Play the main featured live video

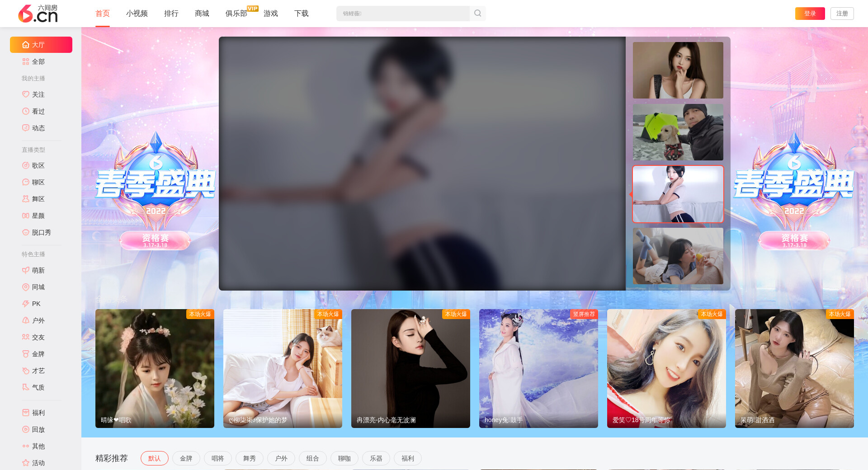tap(422, 164)
